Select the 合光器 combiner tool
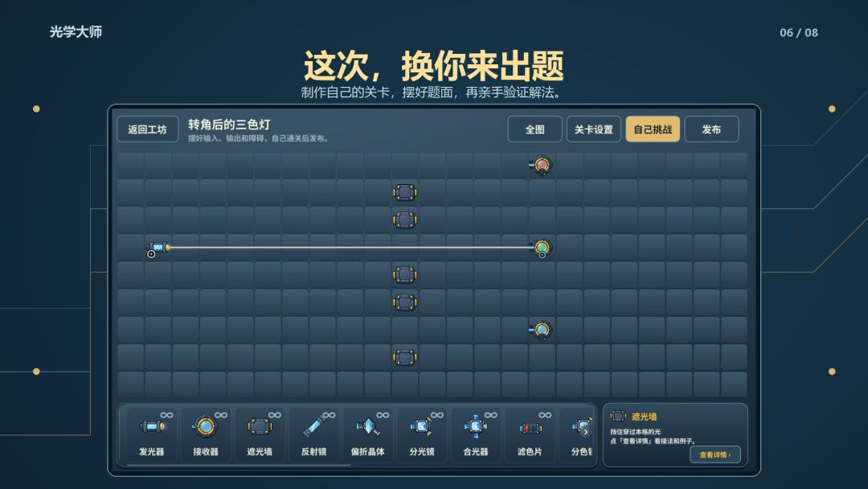The height and width of the screenshot is (489, 868). [x=476, y=435]
